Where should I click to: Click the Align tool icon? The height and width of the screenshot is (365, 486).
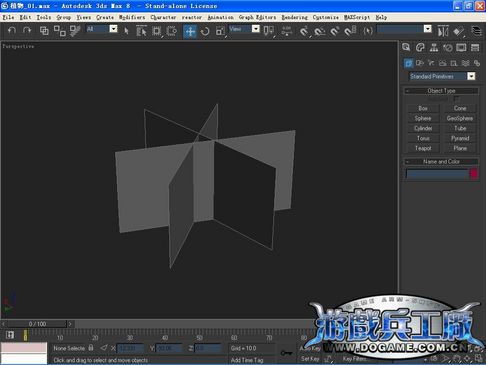click(458, 31)
